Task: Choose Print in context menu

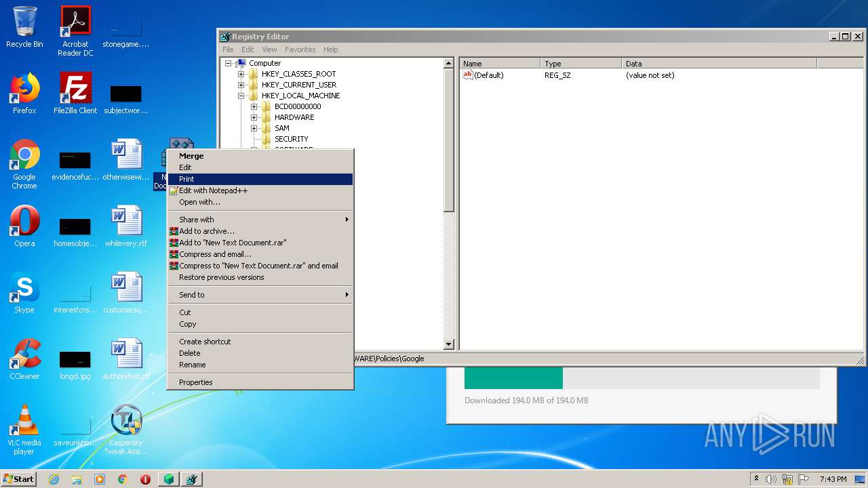Action: click(x=260, y=179)
